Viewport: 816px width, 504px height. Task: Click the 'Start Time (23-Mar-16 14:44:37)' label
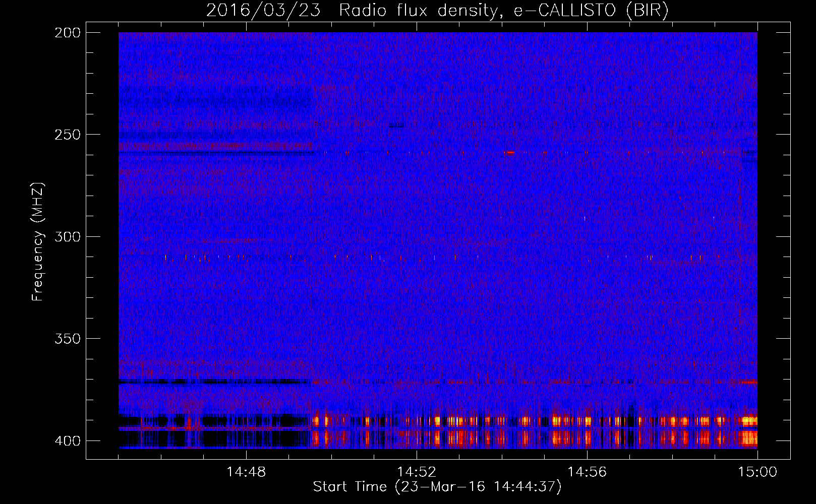pyautogui.click(x=437, y=487)
